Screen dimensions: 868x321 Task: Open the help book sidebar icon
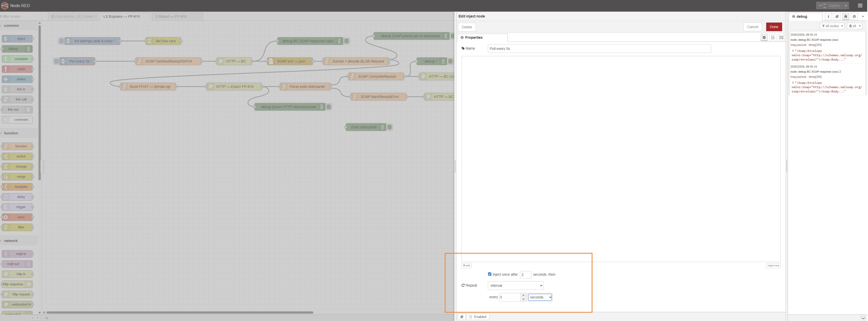[837, 16]
